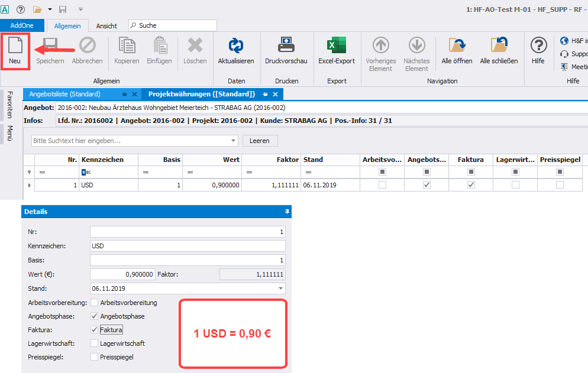Screen dimensions: 588x373
Task: Enable the Arbeitsvorbereitung checkbox in Details
Action: 94,303
